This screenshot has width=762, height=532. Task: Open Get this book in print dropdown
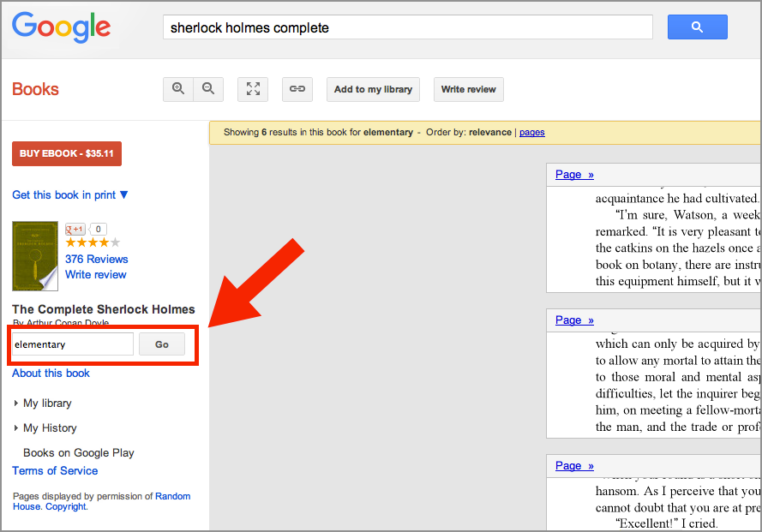(x=70, y=194)
